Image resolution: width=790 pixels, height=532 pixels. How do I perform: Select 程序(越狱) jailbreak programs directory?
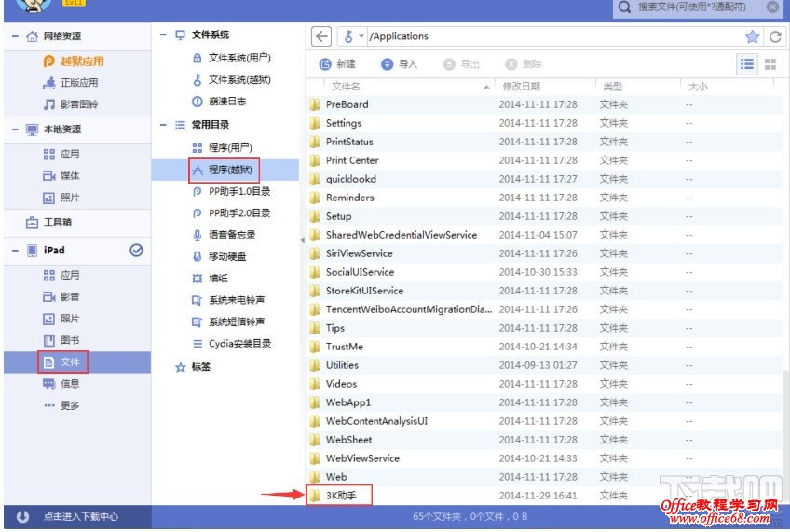click(225, 170)
